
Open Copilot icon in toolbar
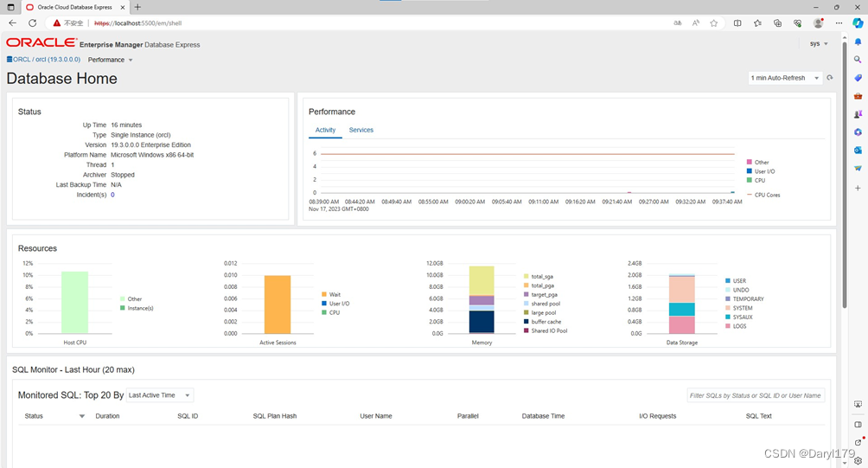tap(858, 23)
